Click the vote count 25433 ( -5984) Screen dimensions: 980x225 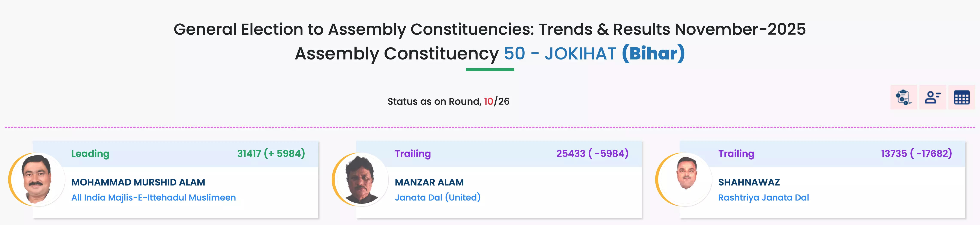point(592,154)
